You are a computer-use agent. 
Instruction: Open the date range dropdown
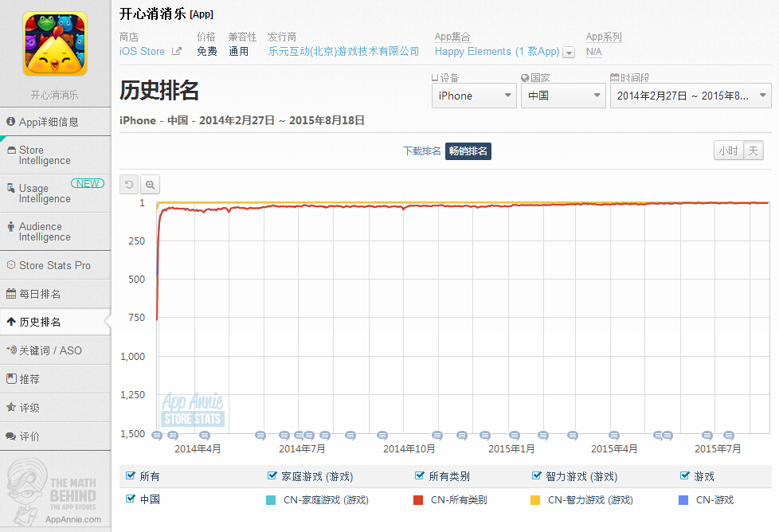pyautogui.click(x=691, y=96)
